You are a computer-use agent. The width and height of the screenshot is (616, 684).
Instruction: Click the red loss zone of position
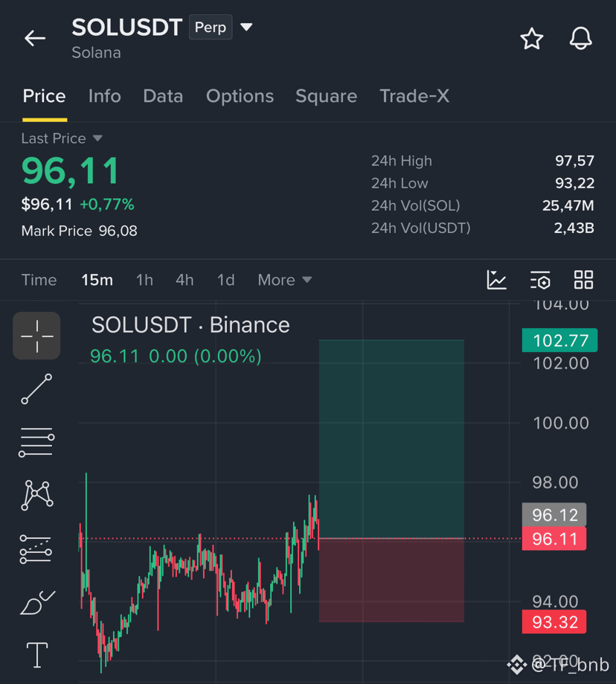391,581
